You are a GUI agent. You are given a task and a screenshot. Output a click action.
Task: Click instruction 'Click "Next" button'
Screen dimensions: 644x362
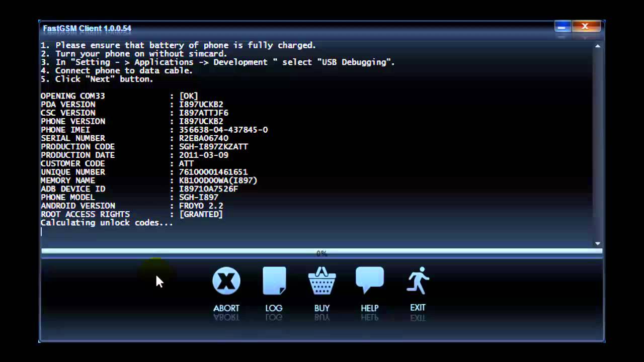coord(97,79)
